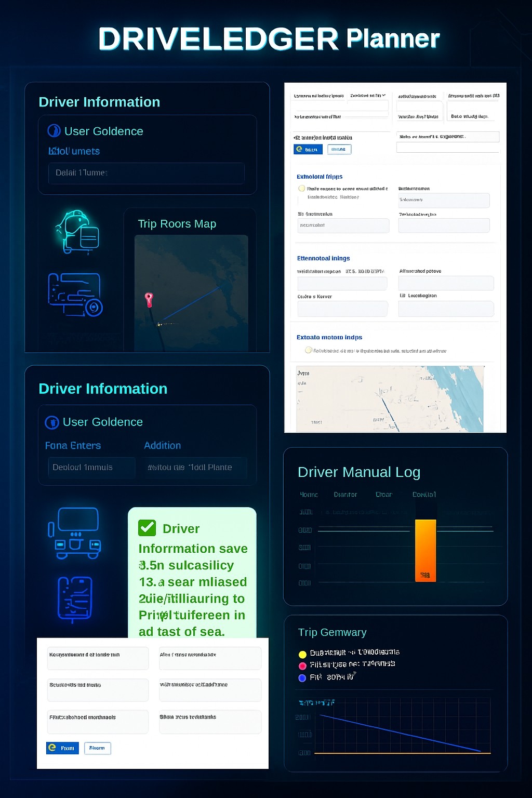Image resolution: width=532 pixels, height=798 pixels.
Task: Click the field under Coidro s Korver
Action: [x=342, y=309]
